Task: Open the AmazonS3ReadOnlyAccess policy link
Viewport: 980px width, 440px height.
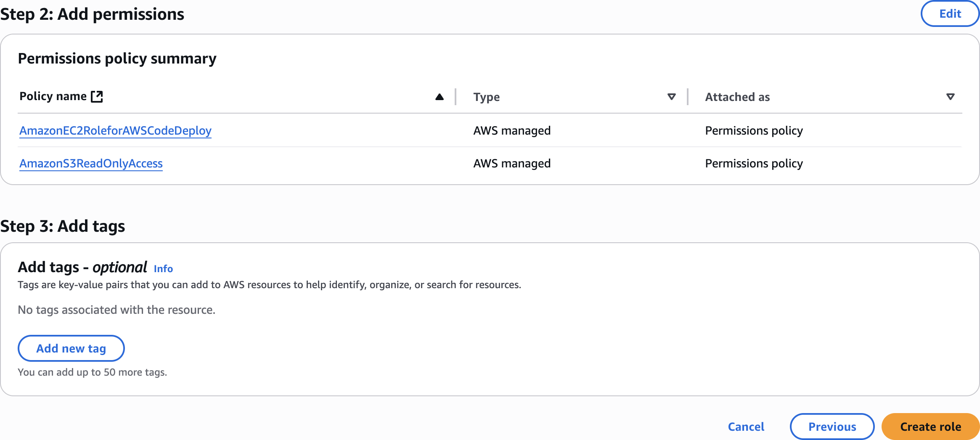Action: pyautogui.click(x=91, y=164)
